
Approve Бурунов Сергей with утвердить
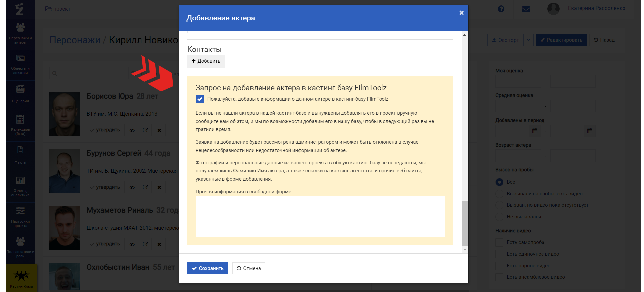pos(105,187)
